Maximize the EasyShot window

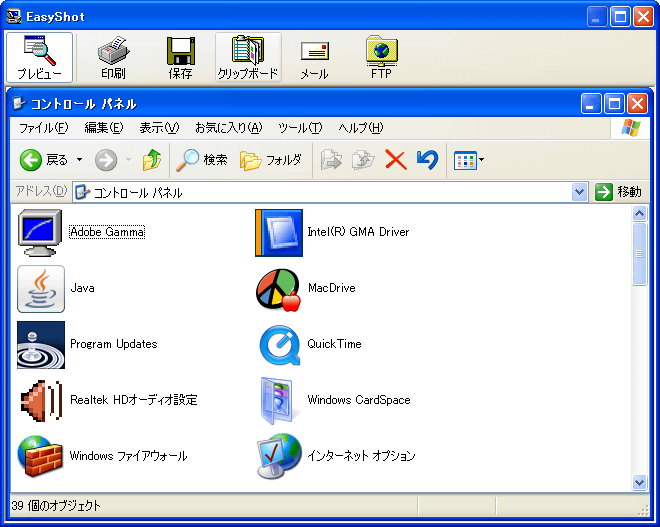coord(620,16)
